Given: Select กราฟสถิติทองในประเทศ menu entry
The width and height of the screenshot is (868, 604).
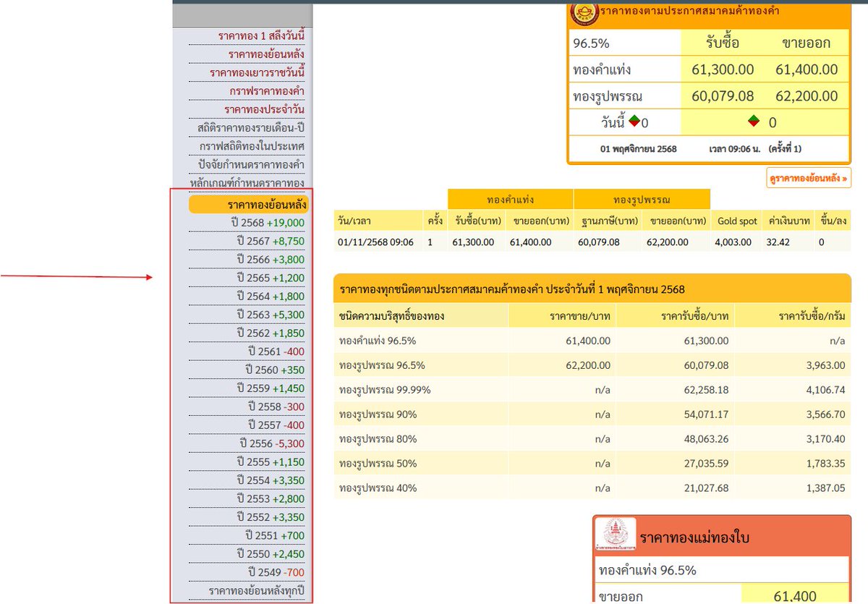Looking at the screenshot, I should [252, 146].
